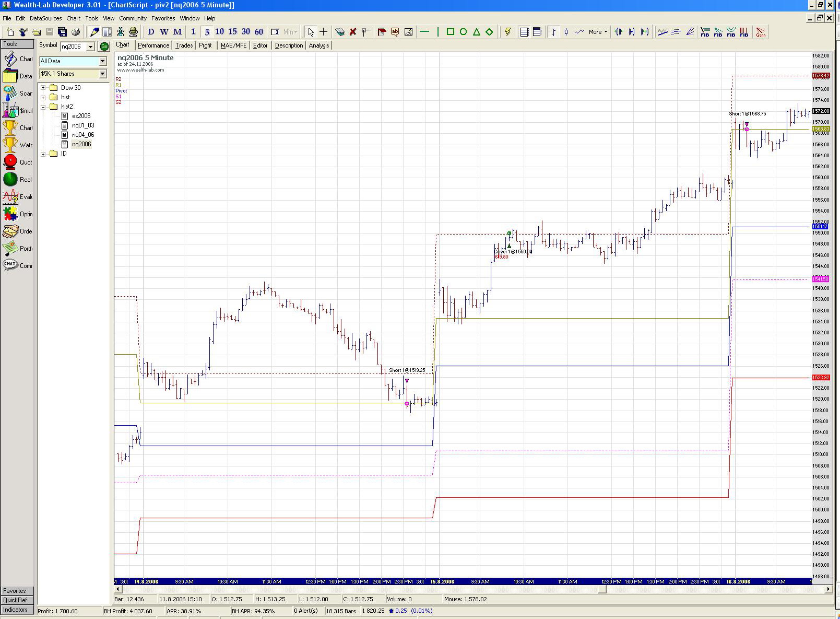Screen dimensions: 840x619
Task: Set intraday interval to 5 minutes
Action: (x=207, y=32)
